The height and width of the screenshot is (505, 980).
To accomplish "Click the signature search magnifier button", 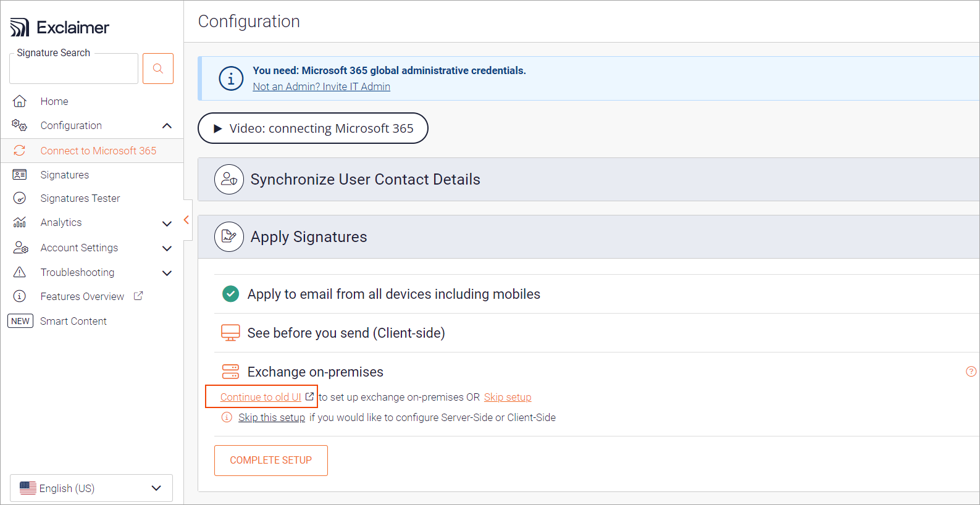I will (x=157, y=69).
